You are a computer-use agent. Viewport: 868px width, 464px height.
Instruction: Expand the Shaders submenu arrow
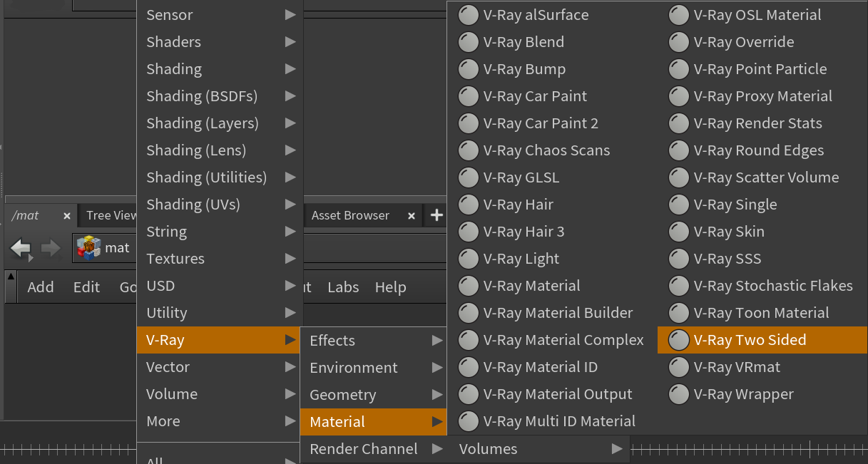pos(290,42)
